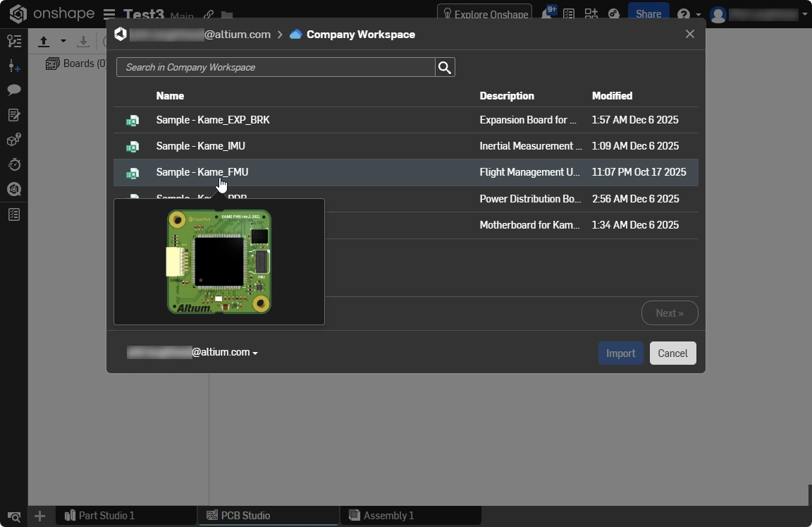Screen dimensions: 812x527
Task: Click the user profile avatar
Action: tap(718, 15)
